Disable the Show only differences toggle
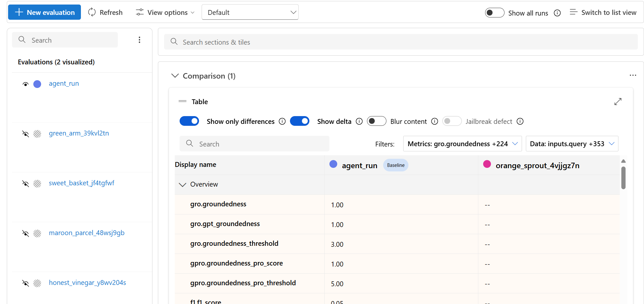 pyautogui.click(x=189, y=121)
